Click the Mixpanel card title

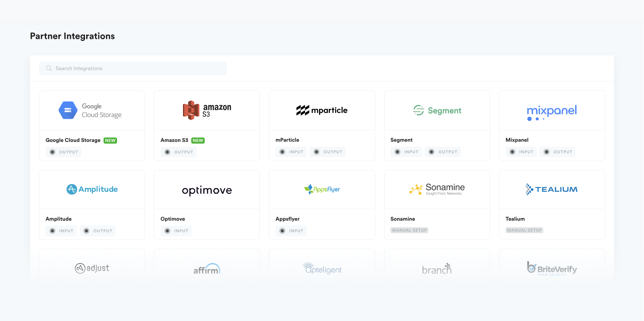click(x=517, y=140)
